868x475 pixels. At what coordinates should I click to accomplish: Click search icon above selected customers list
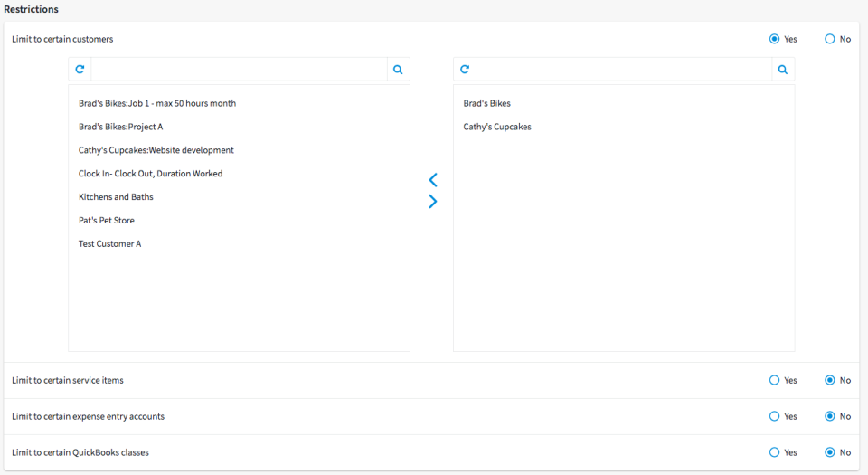(x=783, y=69)
